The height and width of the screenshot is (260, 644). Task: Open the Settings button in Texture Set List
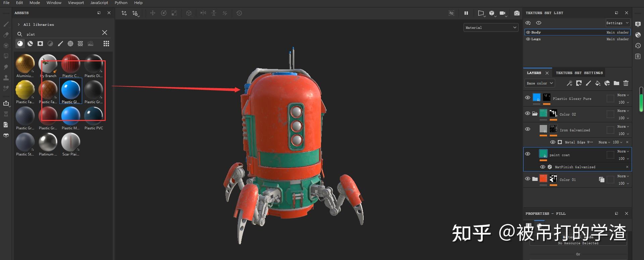pos(618,23)
